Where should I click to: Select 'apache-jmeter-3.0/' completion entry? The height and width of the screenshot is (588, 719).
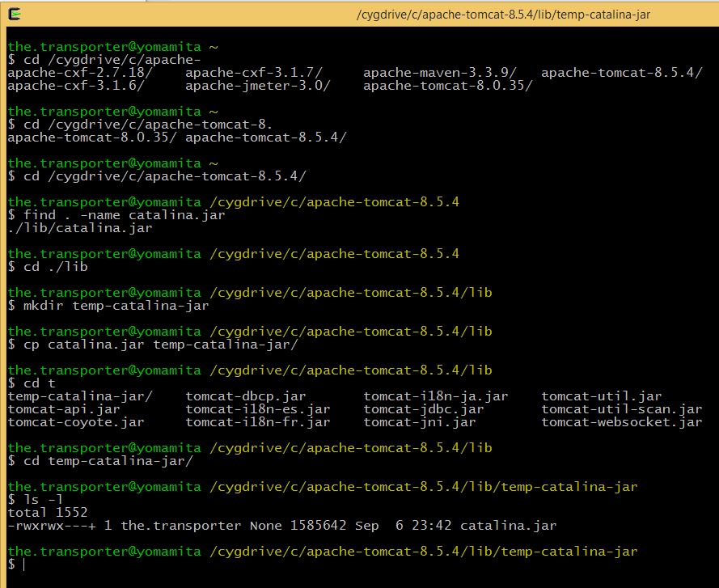coord(257,86)
